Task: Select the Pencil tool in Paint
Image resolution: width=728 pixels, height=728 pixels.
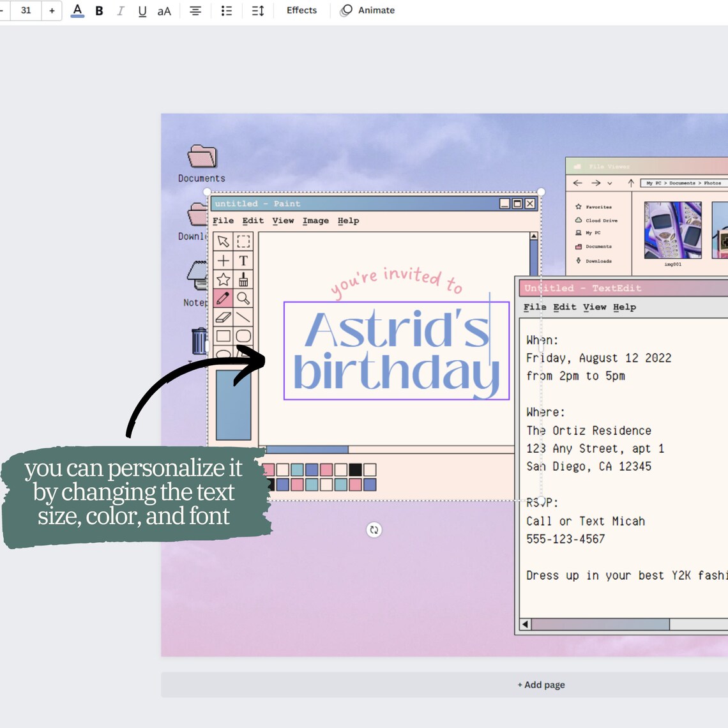Action: coord(222,297)
